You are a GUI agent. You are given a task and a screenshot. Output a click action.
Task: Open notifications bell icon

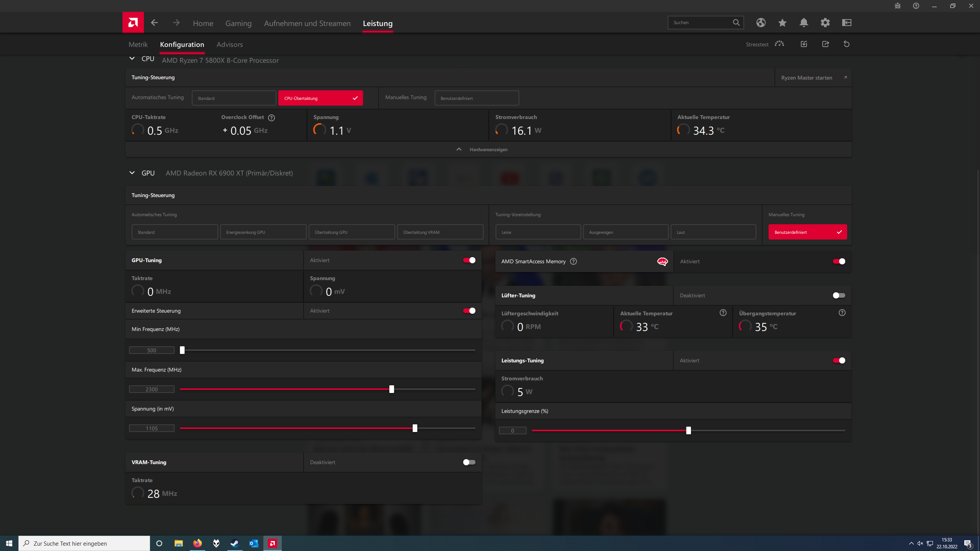[804, 23]
